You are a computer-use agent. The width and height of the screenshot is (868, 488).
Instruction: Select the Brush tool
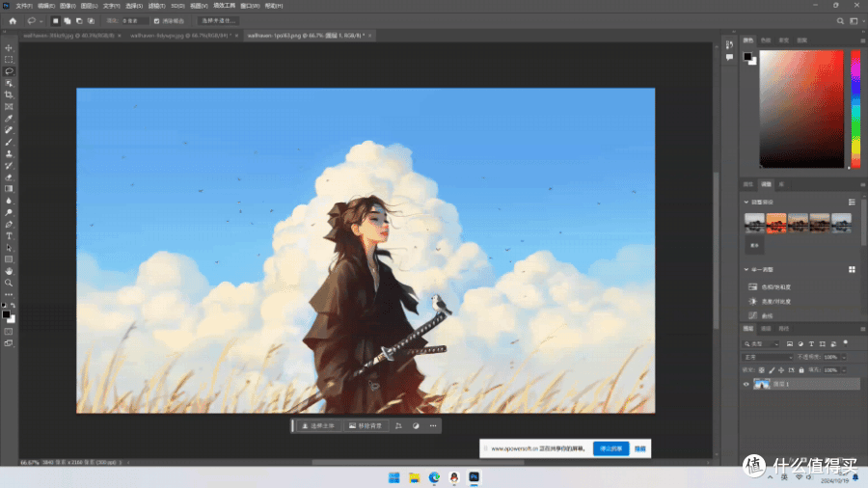coord(9,142)
